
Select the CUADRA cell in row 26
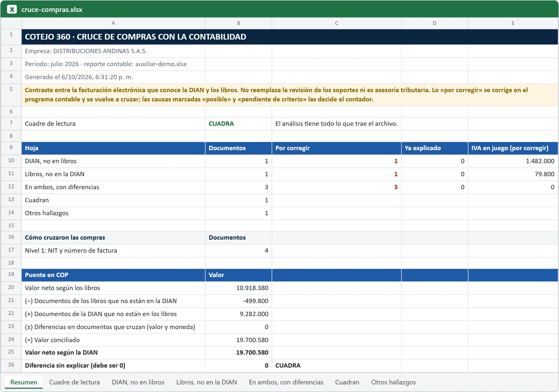click(337, 365)
